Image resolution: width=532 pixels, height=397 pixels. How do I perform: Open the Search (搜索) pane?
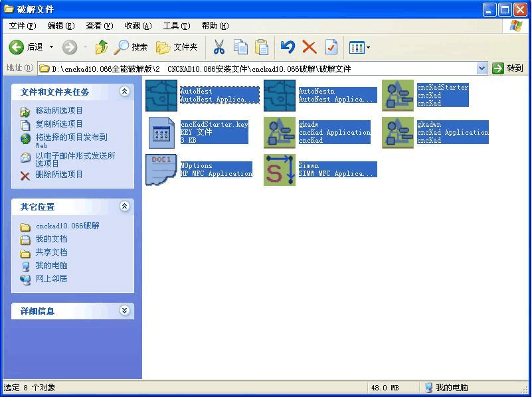[131, 47]
